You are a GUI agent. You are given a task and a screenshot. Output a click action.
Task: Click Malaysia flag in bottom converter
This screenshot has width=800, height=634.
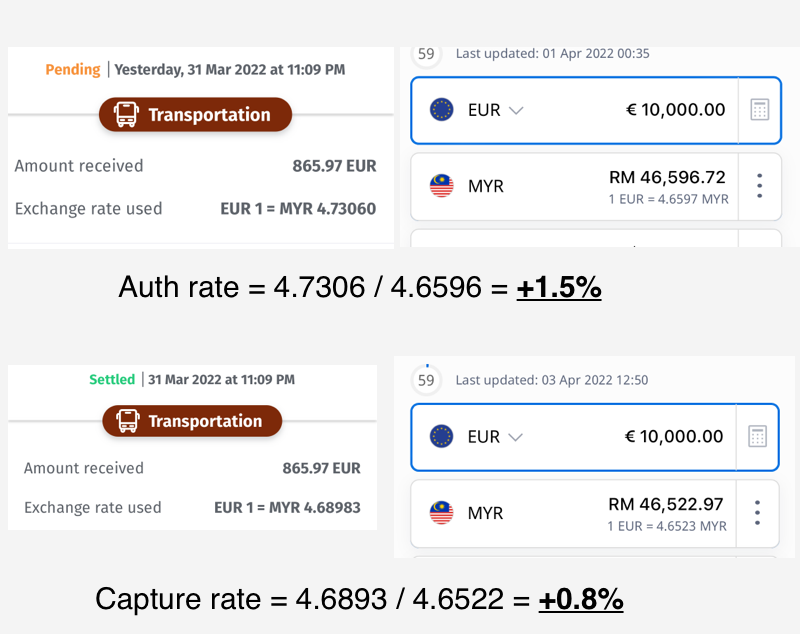(441, 513)
